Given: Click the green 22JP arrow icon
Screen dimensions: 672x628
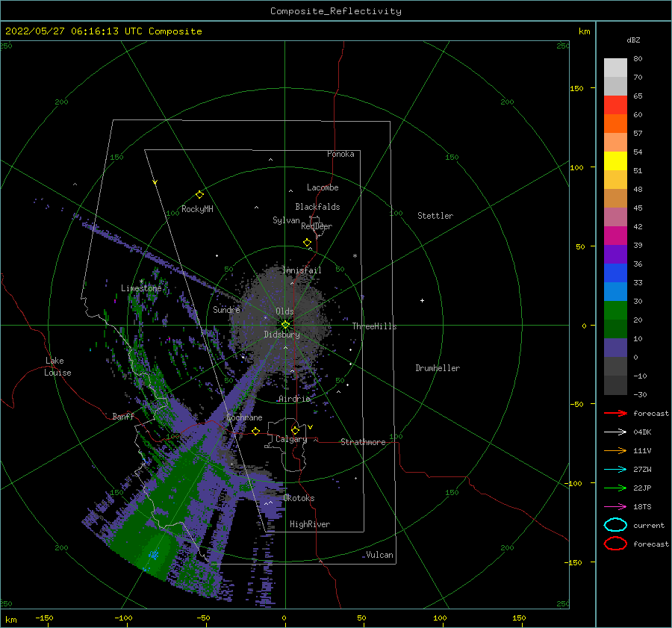Looking at the screenshot, I should (615, 488).
